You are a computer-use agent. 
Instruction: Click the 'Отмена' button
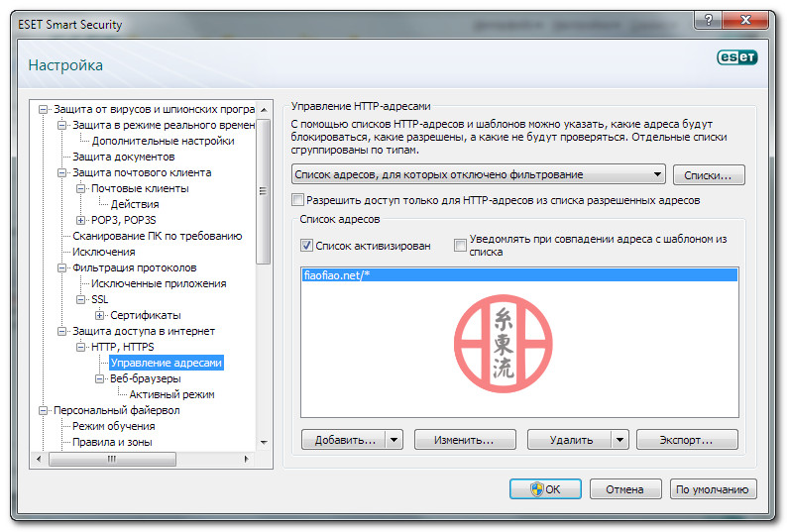point(624,488)
